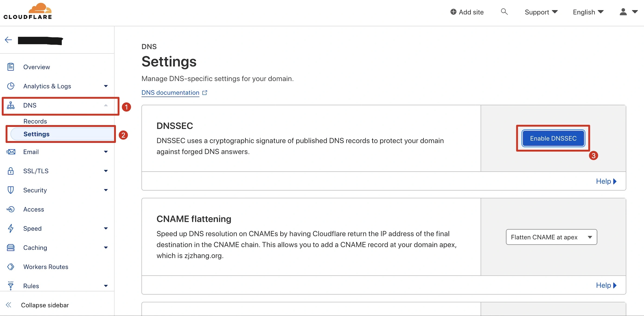
Task: Open the Flatten CNAME at apex dropdown
Action: coord(551,237)
